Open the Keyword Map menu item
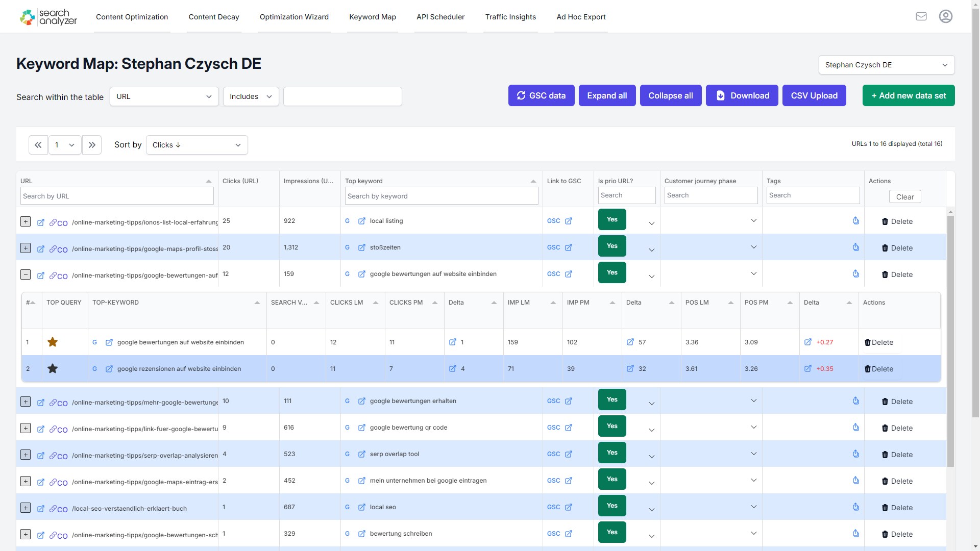The height and width of the screenshot is (551, 980). [373, 16]
